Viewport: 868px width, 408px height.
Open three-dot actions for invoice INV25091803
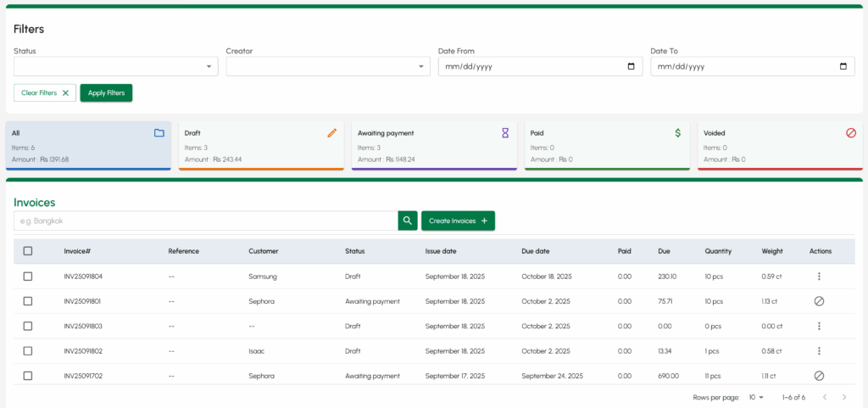[x=819, y=326]
